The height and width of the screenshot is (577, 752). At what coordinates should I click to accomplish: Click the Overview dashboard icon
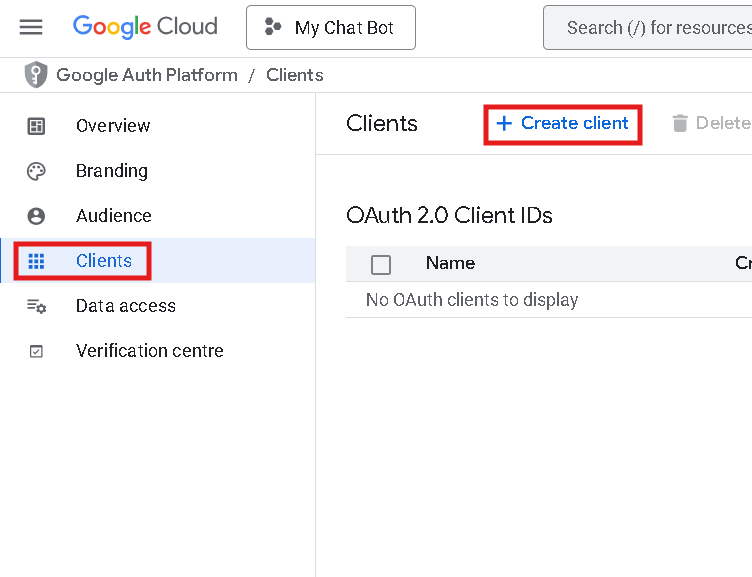tap(37, 126)
